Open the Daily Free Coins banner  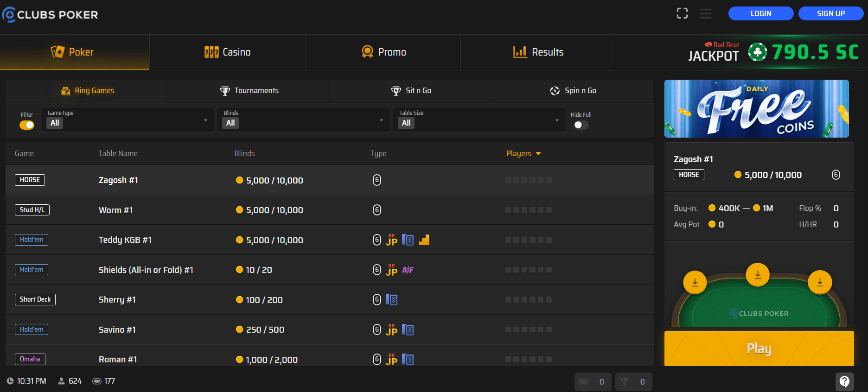(756, 108)
